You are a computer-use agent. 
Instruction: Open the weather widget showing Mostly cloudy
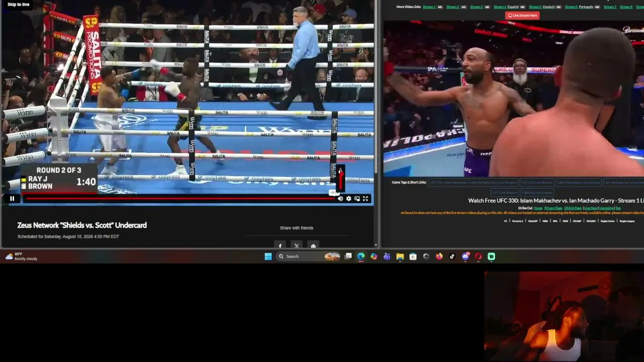(x=21, y=256)
